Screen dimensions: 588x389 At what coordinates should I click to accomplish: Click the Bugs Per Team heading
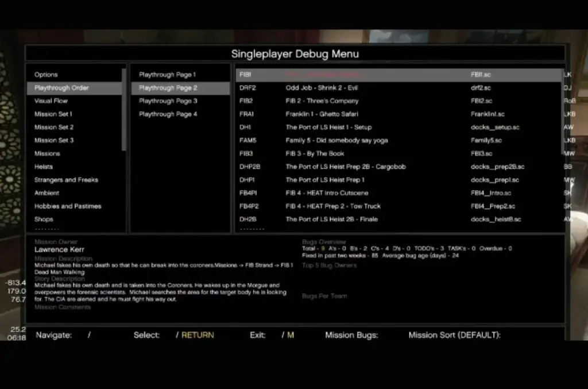click(x=324, y=296)
